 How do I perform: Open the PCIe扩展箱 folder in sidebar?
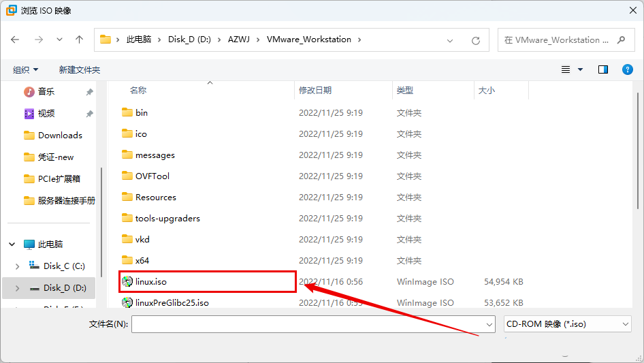pyautogui.click(x=59, y=179)
